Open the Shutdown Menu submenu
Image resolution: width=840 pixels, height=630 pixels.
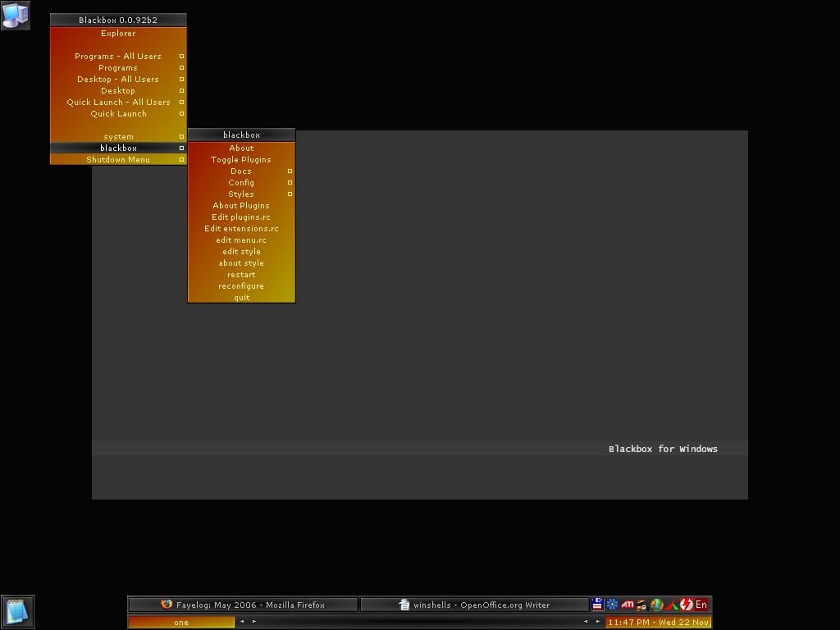pyautogui.click(x=118, y=160)
